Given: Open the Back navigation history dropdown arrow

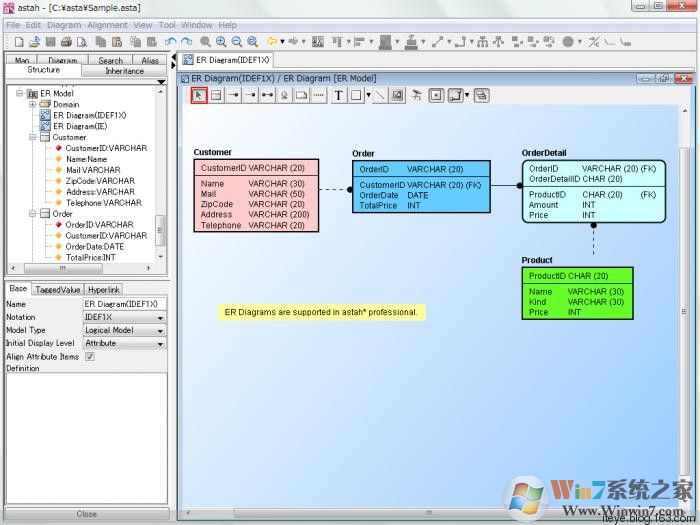Looking at the screenshot, I should point(282,42).
